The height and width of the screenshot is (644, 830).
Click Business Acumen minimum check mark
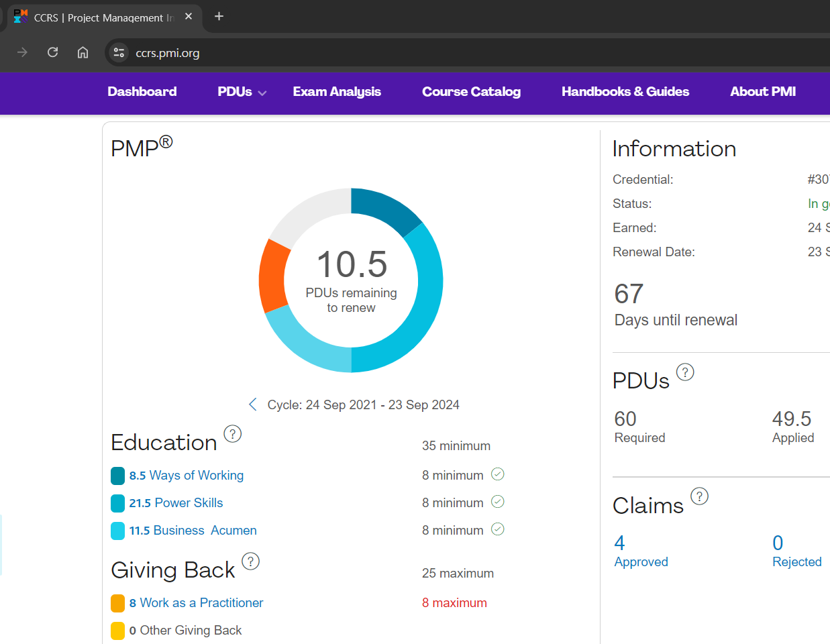coord(498,529)
